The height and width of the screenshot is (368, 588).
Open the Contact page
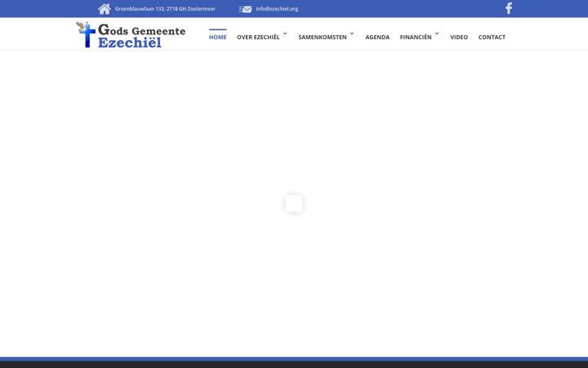pyautogui.click(x=492, y=37)
